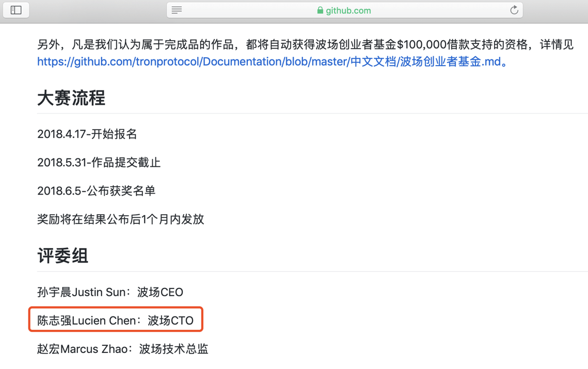
Task: Click the 孙宇晨Justin Sun 波场CEO entry
Action: click(x=110, y=292)
